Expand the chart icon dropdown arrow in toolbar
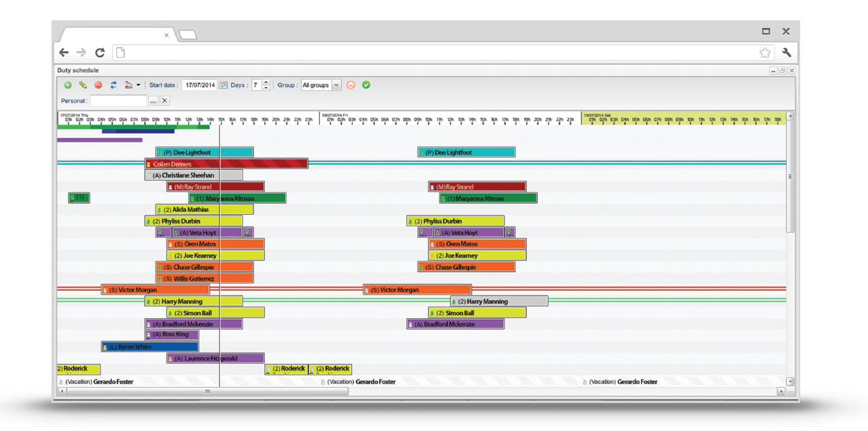 [138, 85]
